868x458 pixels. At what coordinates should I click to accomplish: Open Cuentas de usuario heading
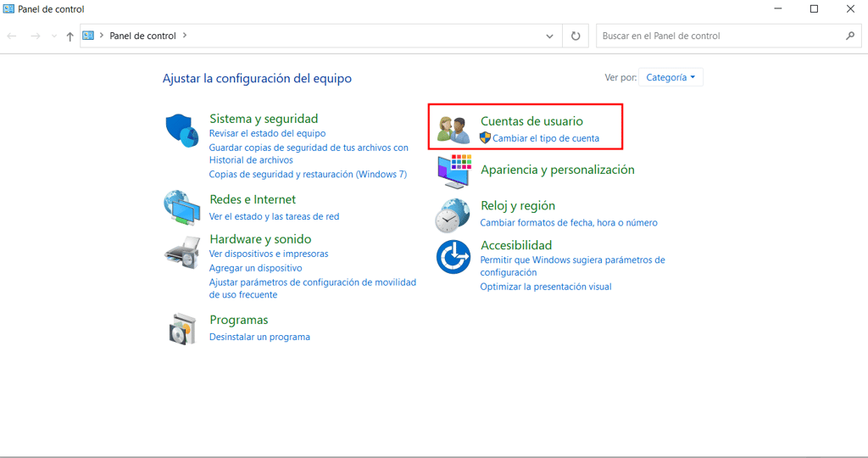pyautogui.click(x=531, y=120)
